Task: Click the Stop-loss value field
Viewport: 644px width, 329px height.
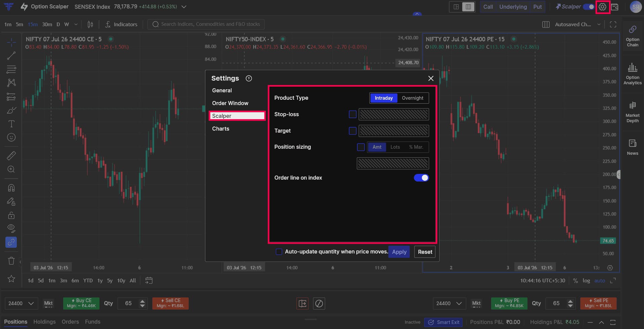Action: coord(394,114)
